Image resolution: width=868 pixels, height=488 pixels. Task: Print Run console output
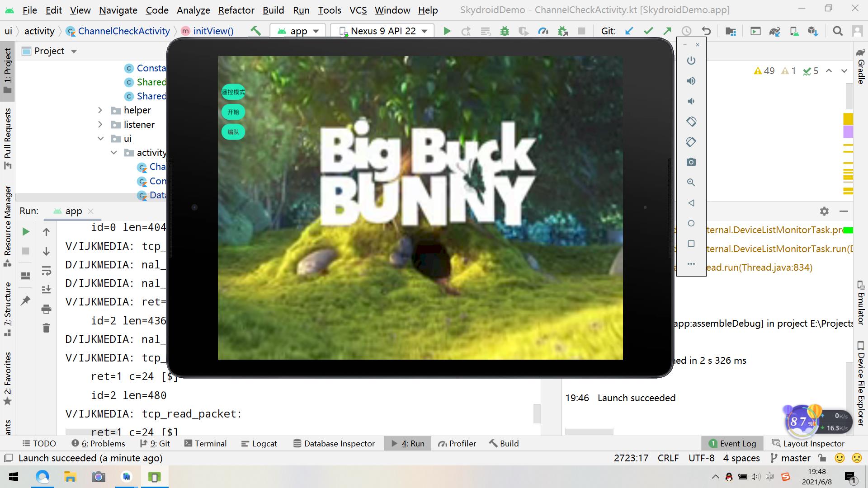tap(46, 309)
